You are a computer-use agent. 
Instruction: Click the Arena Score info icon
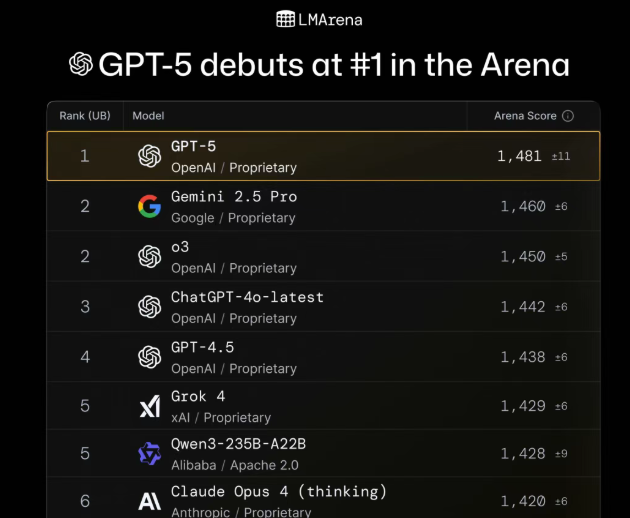pyautogui.click(x=568, y=116)
